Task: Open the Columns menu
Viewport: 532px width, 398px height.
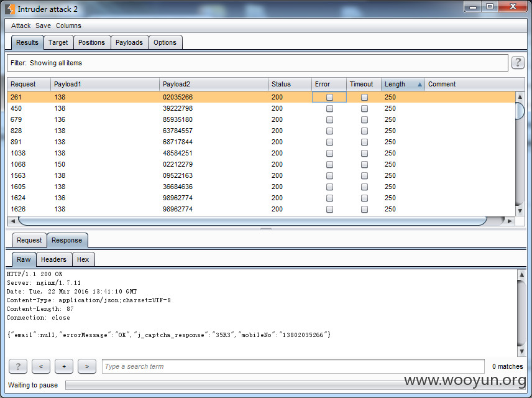Action: pyautogui.click(x=68, y=25)
